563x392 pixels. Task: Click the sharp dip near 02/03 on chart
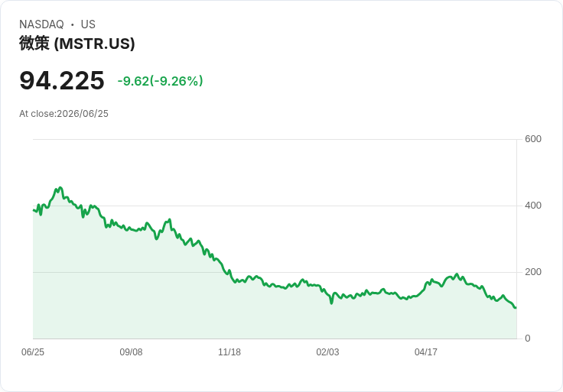coord(331,303)
